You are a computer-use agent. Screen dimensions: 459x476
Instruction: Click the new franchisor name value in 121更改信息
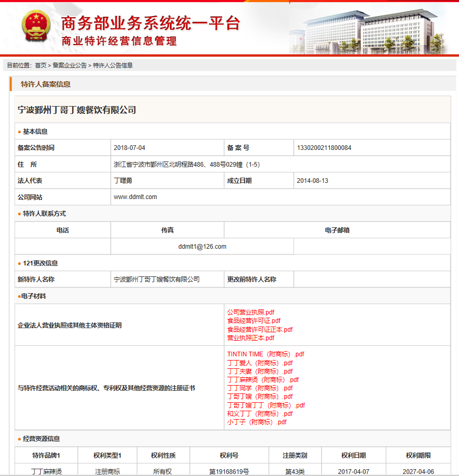coord(156,280)
